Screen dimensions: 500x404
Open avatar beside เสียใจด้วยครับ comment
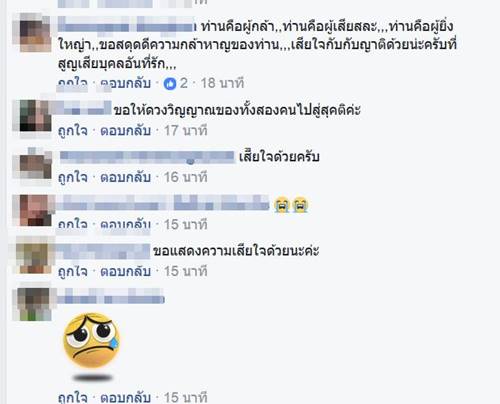pyautogui.click(x=32, y=164)
